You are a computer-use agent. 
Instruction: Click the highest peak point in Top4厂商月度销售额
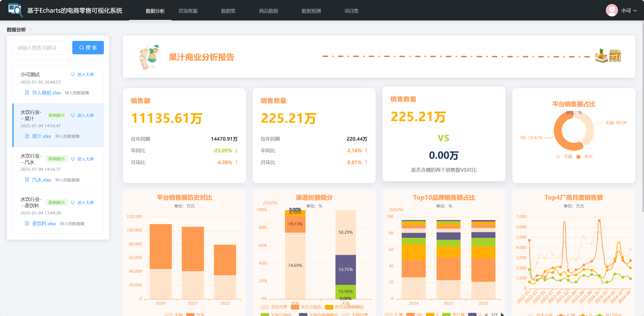(x=599, y=221)
